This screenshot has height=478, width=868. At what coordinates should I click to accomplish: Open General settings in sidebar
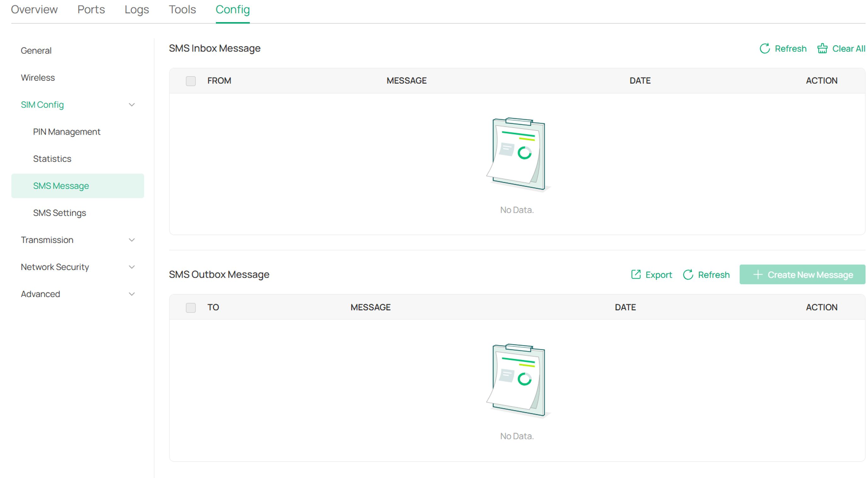36,51
